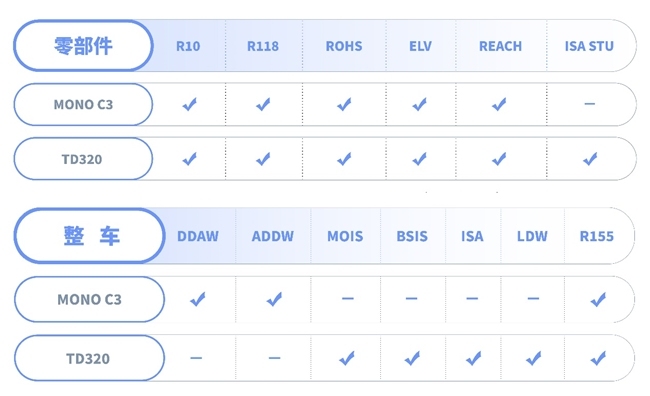The width and height of the screenshot is (650, 396).
Task: Click the ISA STU column header
Action: 589,46
